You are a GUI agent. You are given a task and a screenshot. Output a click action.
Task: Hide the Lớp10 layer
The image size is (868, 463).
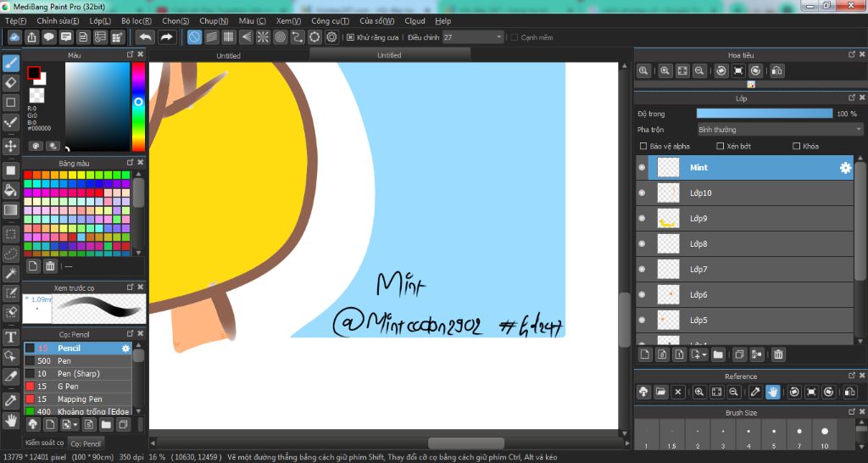[642, 192]
